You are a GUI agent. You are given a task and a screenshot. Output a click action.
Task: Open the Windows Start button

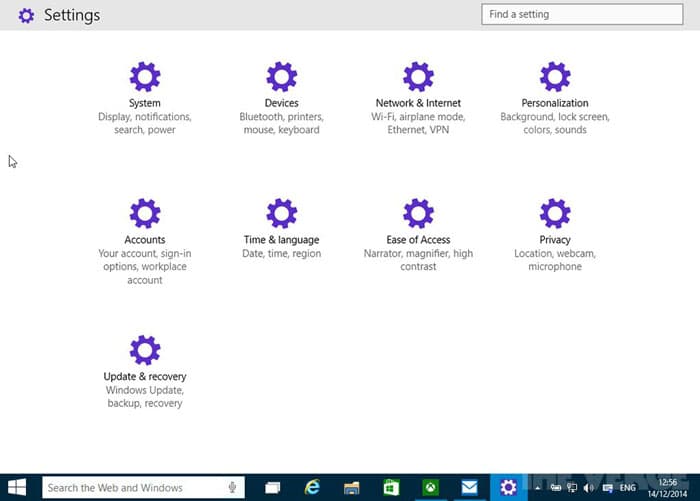(17, 487)
